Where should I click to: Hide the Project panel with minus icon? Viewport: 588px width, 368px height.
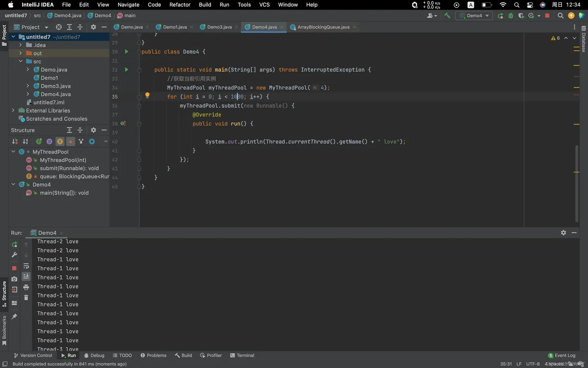coord(104,27)
